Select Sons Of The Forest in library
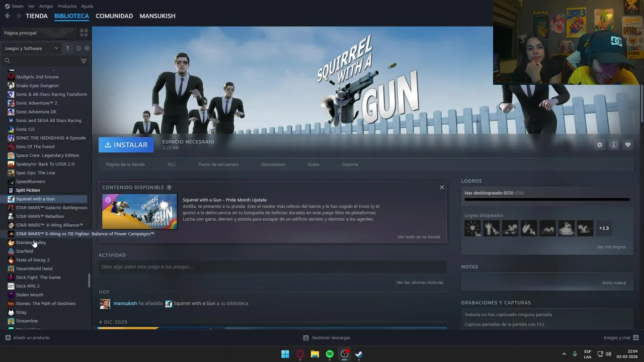The width and height of the screenshot is (644, 362). pos(35,147)
